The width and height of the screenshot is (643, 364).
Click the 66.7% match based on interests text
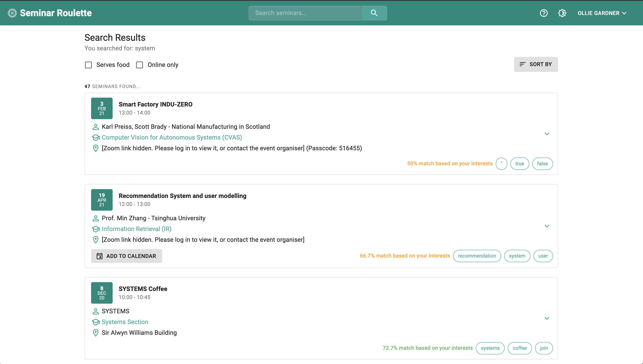coord(405,256)
